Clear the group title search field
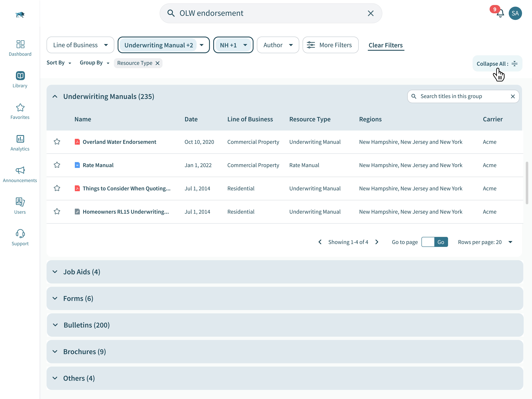Viewport: 532px width, 399px height. point(513,96)
